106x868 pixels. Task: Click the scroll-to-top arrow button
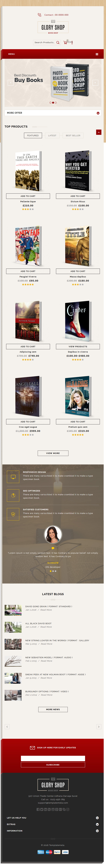(99, 132)
